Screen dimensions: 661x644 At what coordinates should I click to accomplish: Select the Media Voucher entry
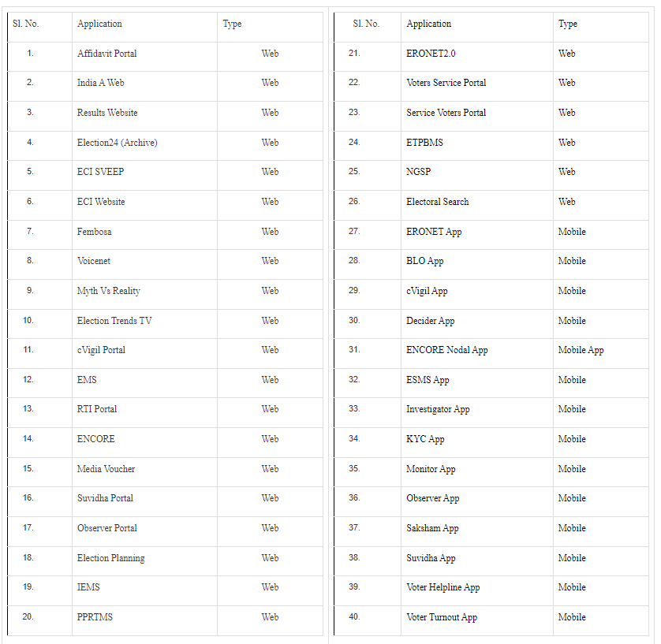(106, 469)
